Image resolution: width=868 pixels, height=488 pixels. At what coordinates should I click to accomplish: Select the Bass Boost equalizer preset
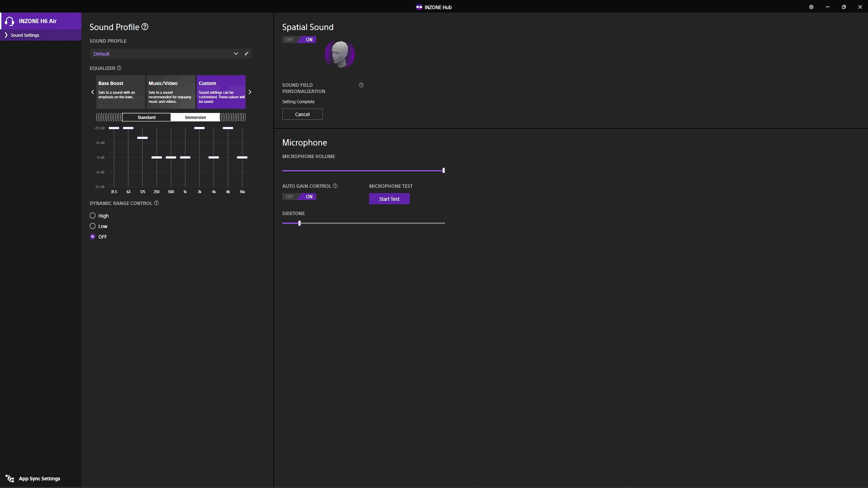(120, 92)
